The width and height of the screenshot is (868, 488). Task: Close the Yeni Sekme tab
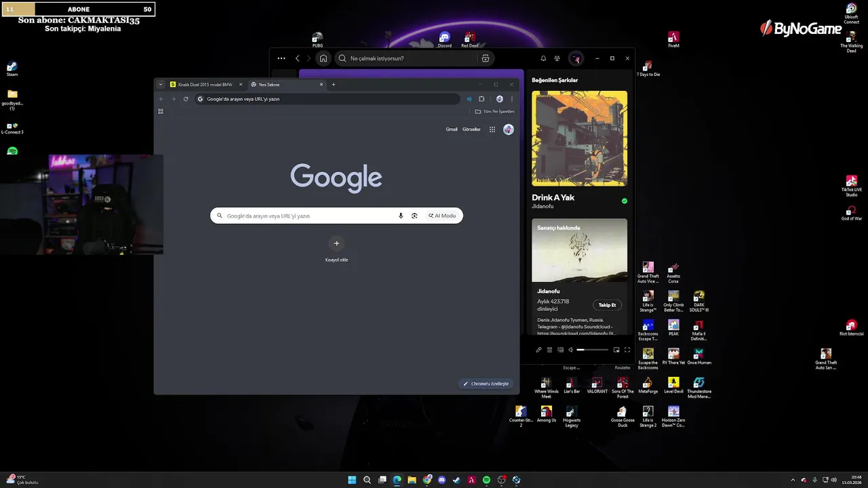tap(321, 85)
